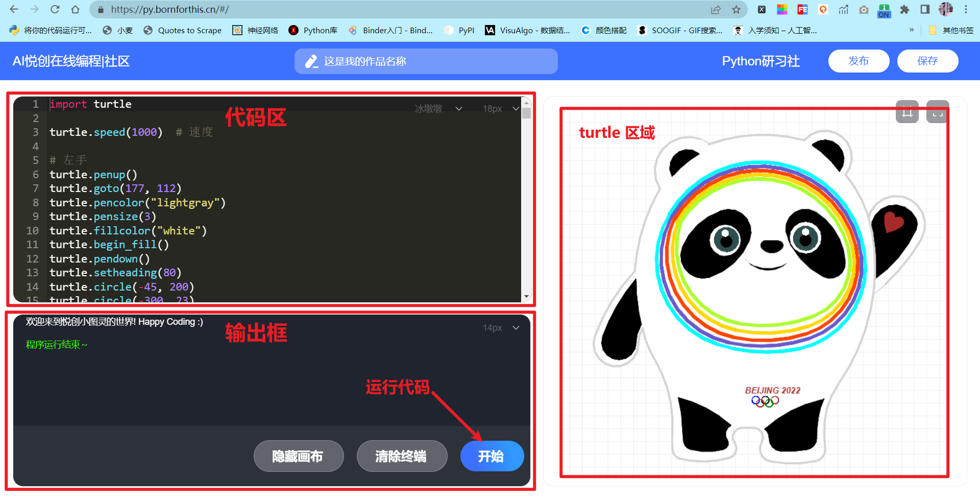Click the 隐藏画布 hide canvas button
Screen dimensions: 980x502
299,456
